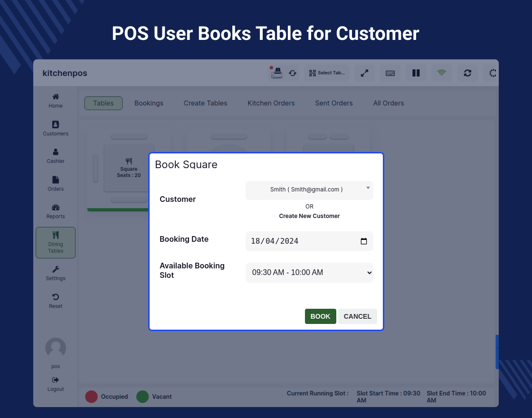This screenshot has height=418, width=532.
Task: Toggle the pause icon in the toolbar
Action: (416, 73)
